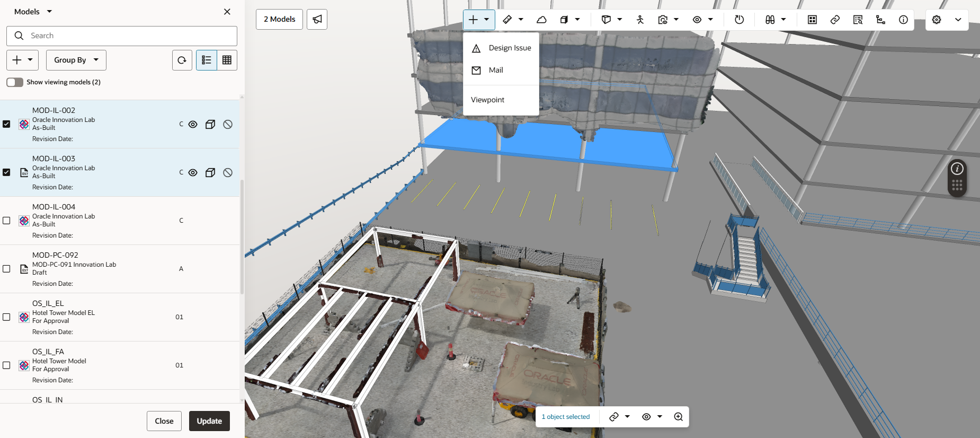Image resolution: width=980 pixels, height=438 pixels.
Task: Open the settings gear icon
Action: 937,20
